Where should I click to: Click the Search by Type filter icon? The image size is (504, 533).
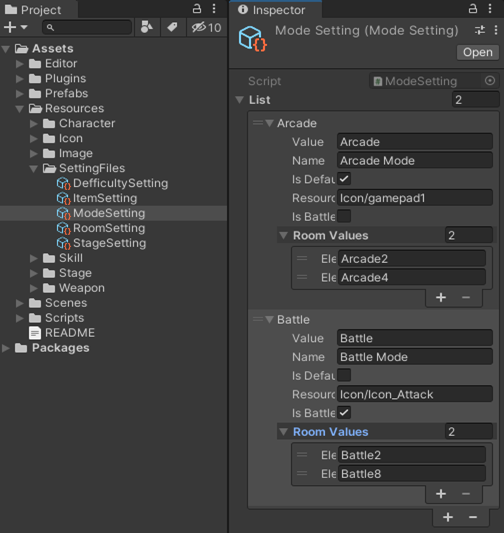click(146, 27)
